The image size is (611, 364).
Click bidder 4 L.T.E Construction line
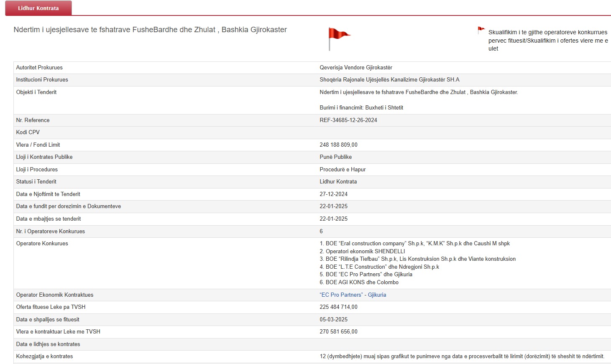[379, 267]
